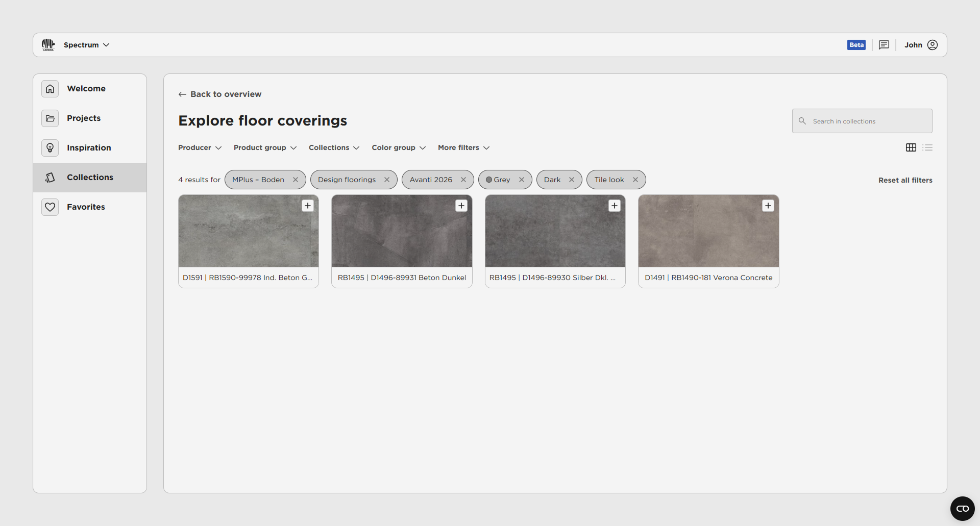Click the Caparol logo icon
The width and height of the screenshot is (980, 526).
pyautogui.click(x=48, y=45)
